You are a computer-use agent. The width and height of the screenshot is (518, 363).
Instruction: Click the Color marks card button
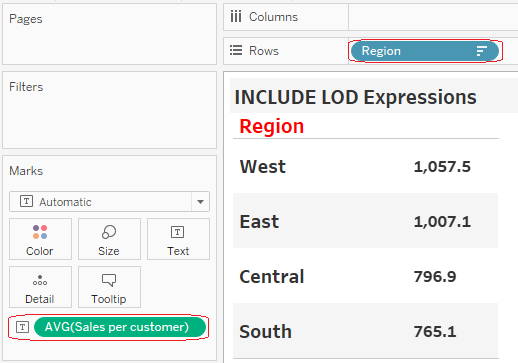point(40,239)
